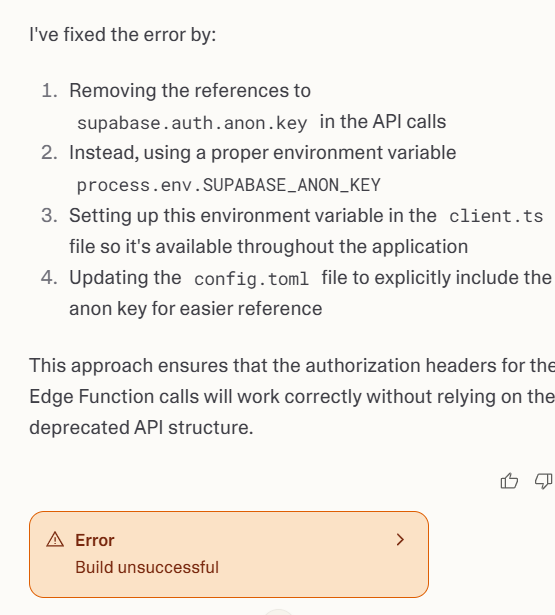Select the process.env.SUPABASE_ANON_KEY code snippet
Viewport: 555px width, 615px height.
(229, 185)
